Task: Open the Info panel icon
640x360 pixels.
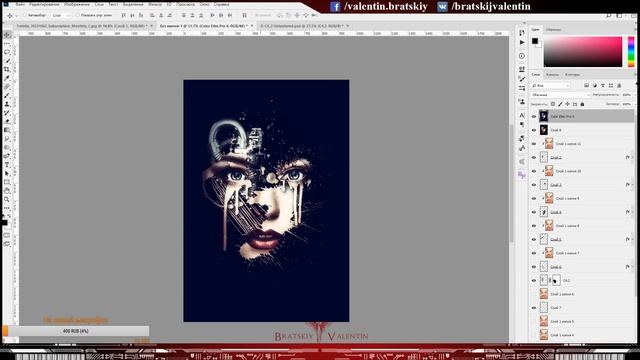Action: click(x=522, y=56)
